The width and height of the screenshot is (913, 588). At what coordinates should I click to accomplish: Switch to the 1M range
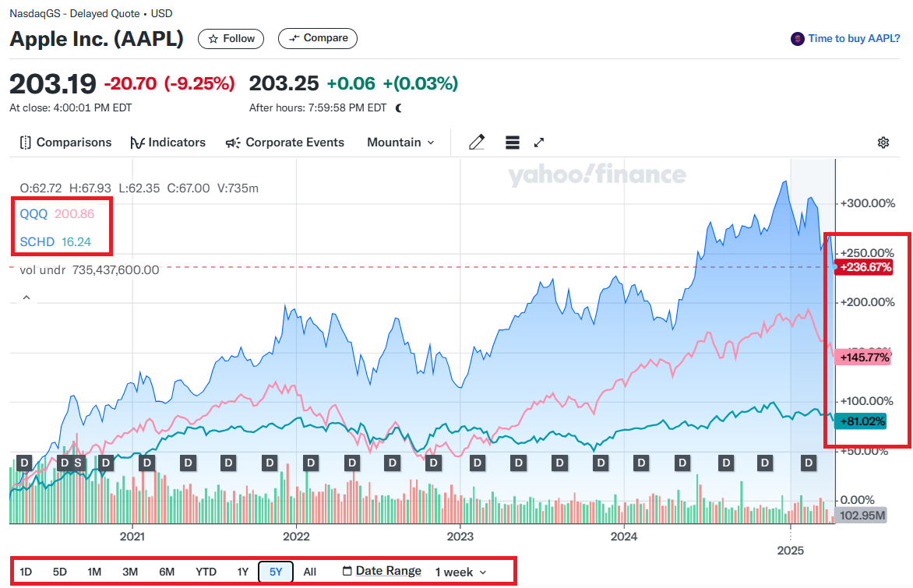pos(94,572)
